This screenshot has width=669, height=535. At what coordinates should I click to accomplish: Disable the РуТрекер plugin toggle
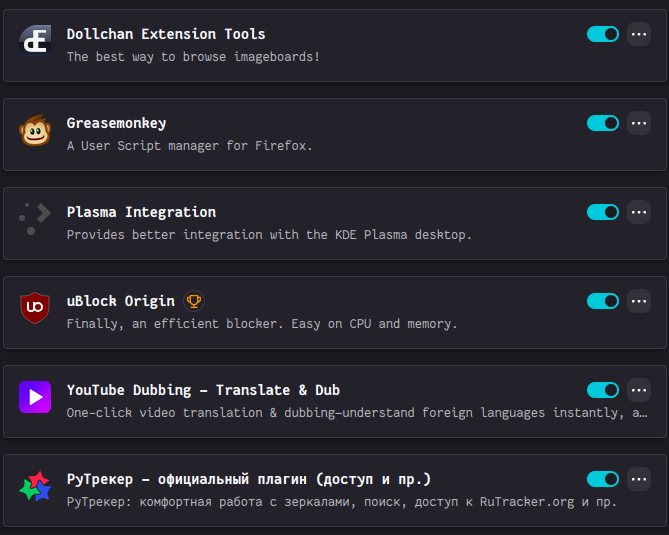603,479
